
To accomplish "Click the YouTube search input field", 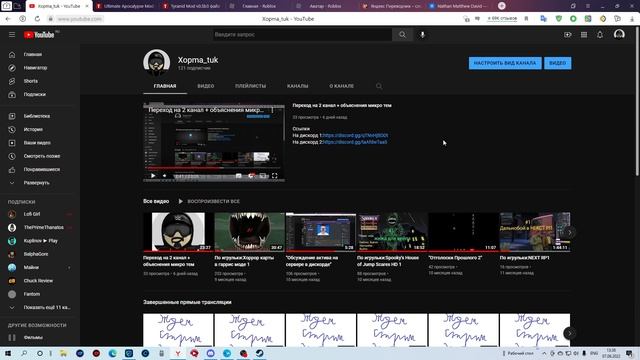I will point(302,35).
